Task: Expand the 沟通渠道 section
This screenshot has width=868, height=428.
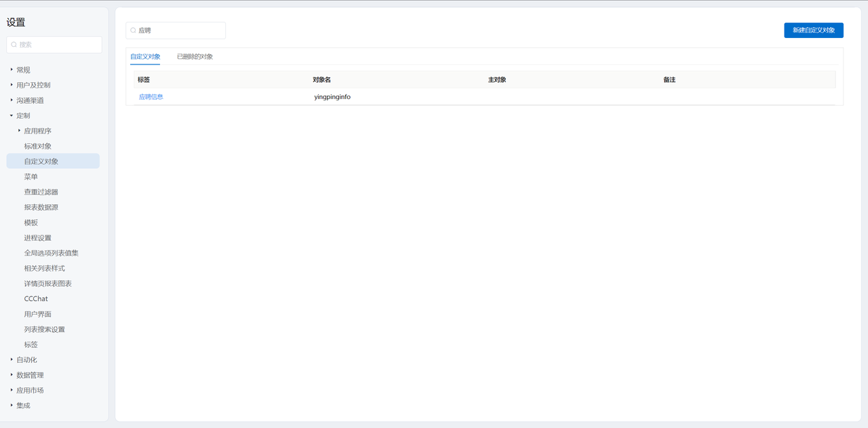Action: (12, 100)
